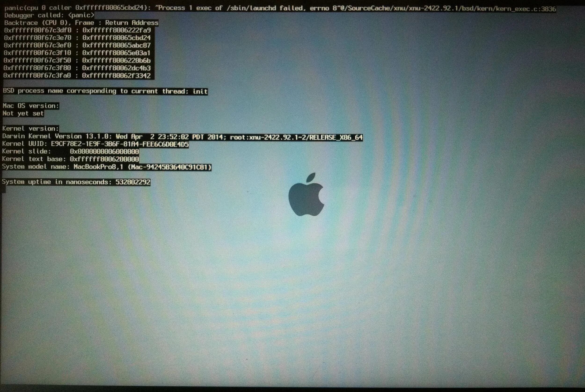This screenshot has width=585, height=392.
Task: Click the 'Debugger called: <panic>' line
Action: (x=49, y=15)
